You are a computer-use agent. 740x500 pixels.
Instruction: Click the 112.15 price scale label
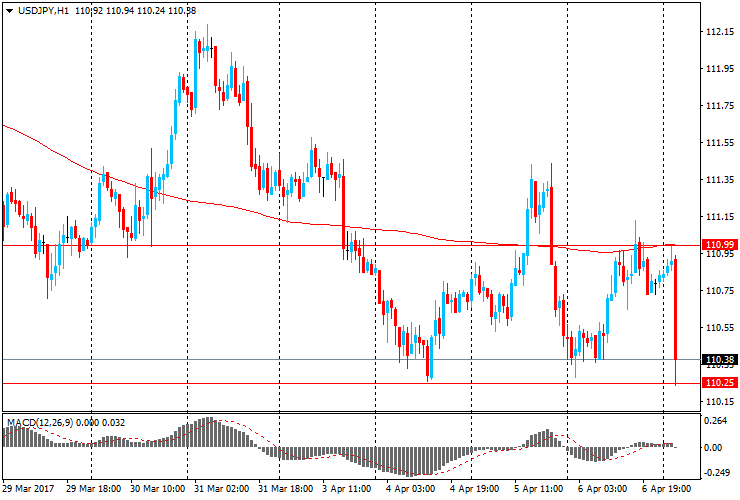720,32
